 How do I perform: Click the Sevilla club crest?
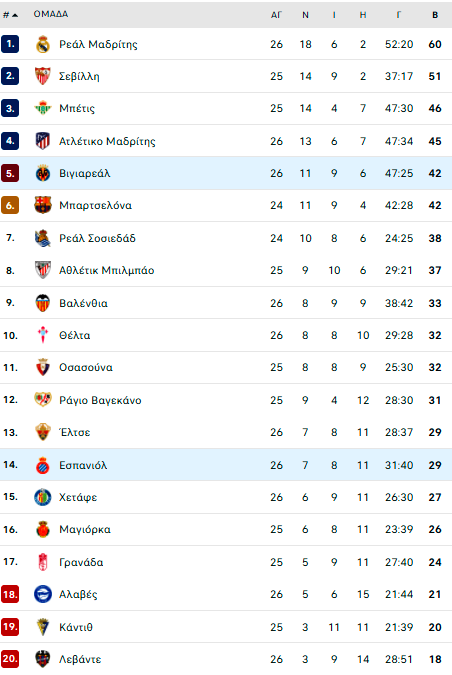[43, 76]
